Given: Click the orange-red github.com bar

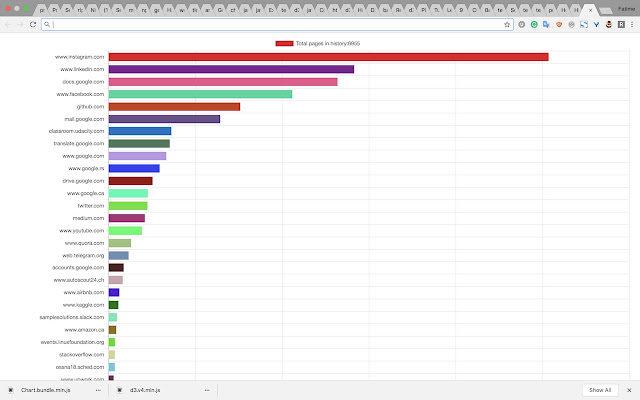Looking at the screenshot, I should [x=174, y=107].
